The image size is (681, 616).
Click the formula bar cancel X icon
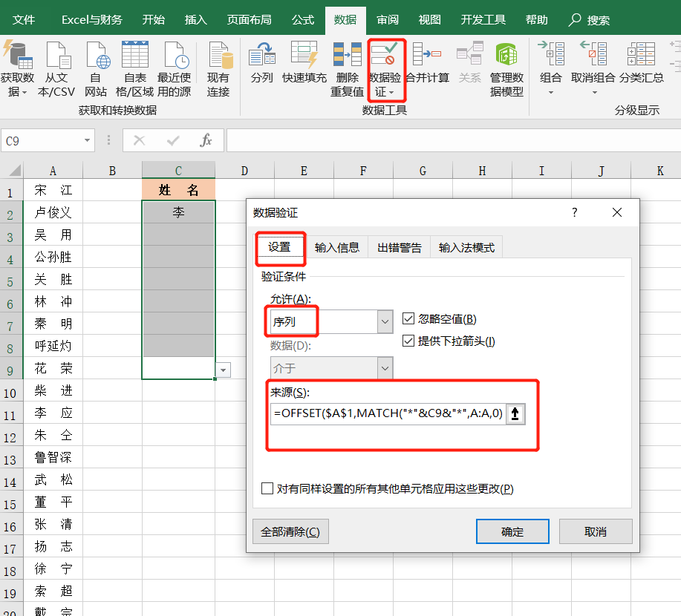[139, 140]
